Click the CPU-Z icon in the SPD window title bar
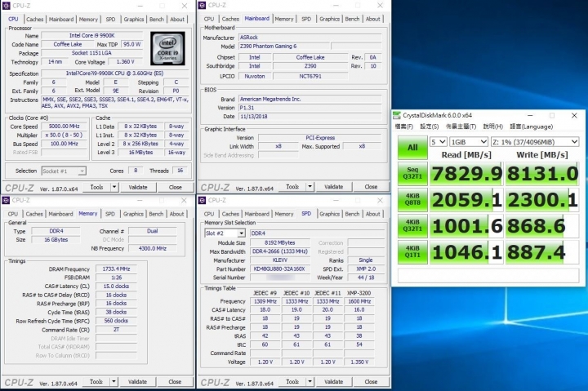The width and height of the screenshot is (588, 391). click(x=203, y=200)
